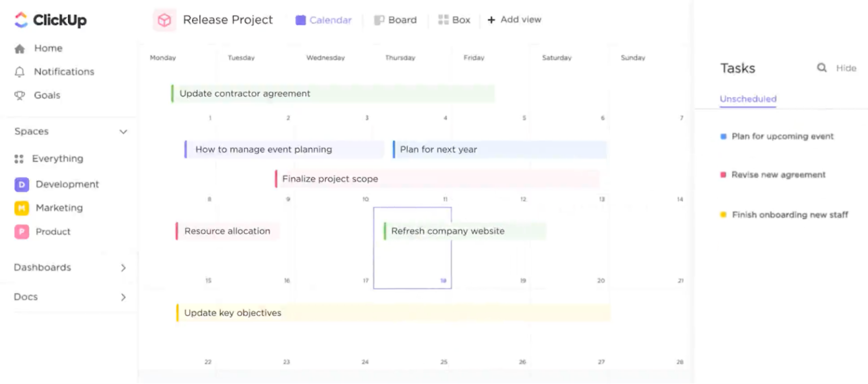Click the Release Project pink cube icon
868x384 pixels.
(164, 20)
